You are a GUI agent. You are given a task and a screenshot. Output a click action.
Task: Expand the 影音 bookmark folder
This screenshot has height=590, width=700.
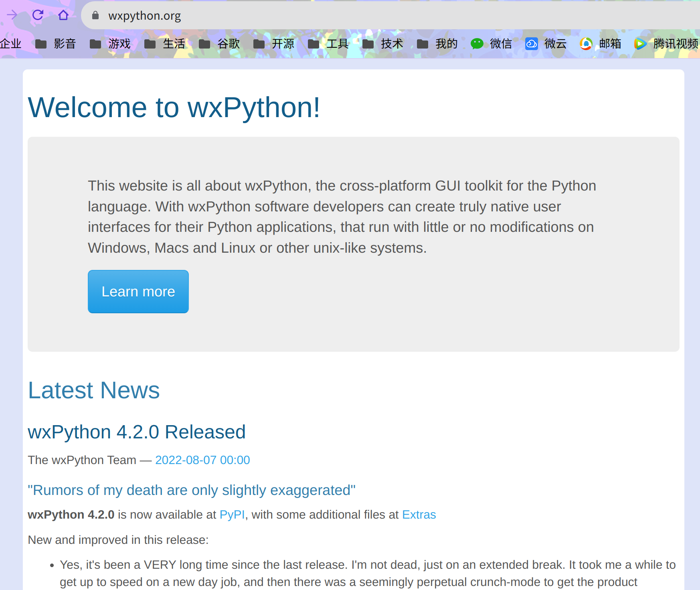pyautogui.click(x=56, y=44)
